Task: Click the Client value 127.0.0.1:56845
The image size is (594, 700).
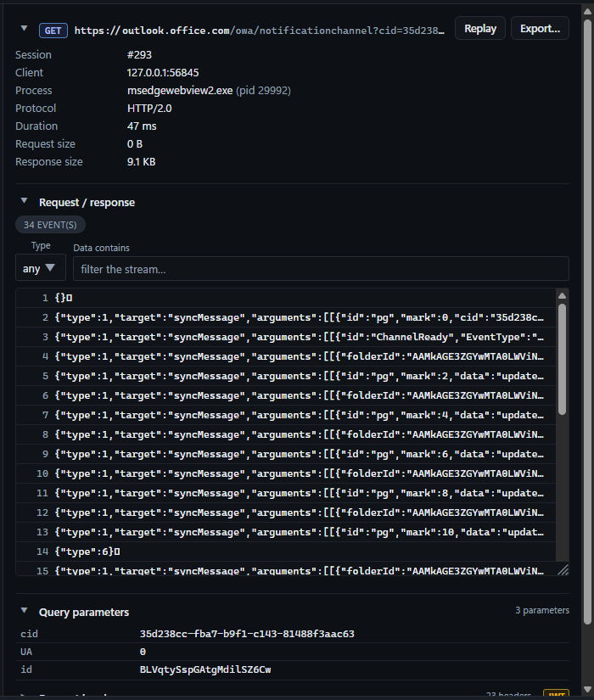Action: point(163,73)
